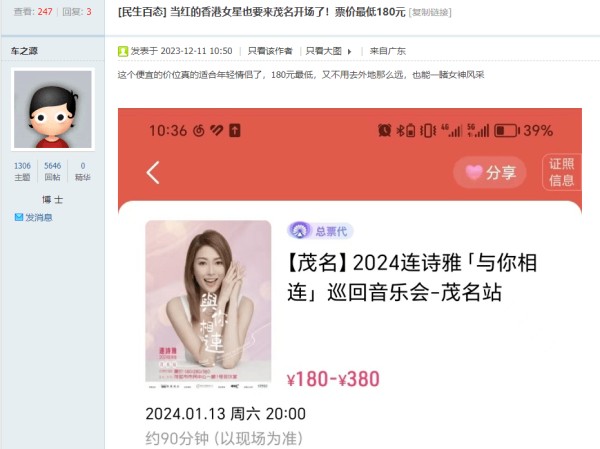This screenshot has width=600, height=449.
Task: Click 只看该作者 filter link
Action: pyautogui.click(x=270, y=51)
